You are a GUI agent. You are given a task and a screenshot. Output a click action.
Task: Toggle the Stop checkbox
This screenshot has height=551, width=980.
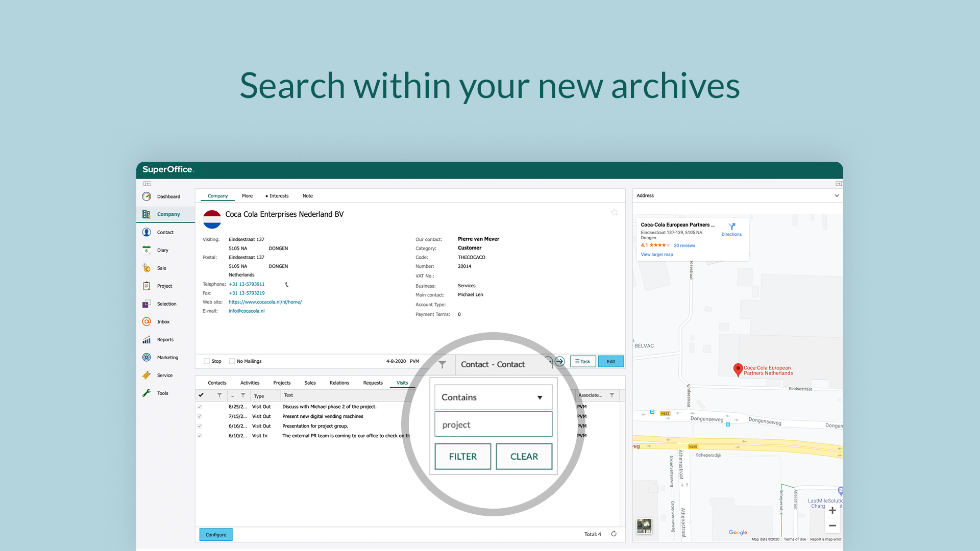[x=207, y=361]
